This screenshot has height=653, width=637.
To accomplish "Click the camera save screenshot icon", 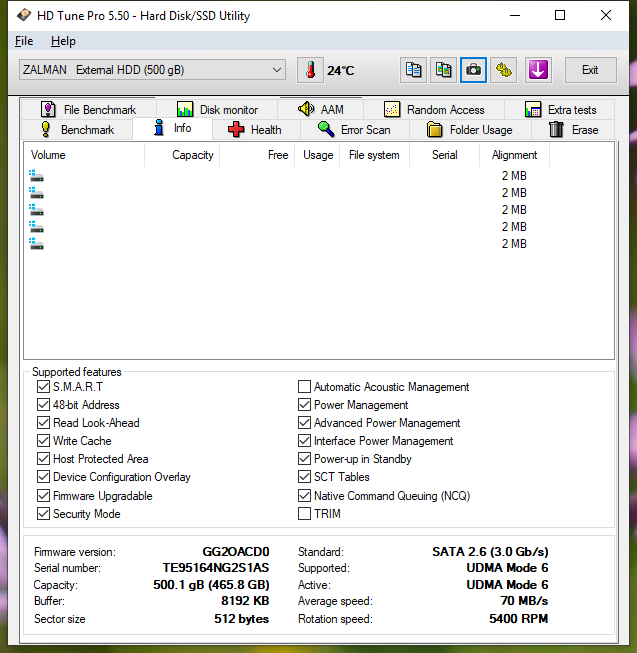I will [473, 70].
